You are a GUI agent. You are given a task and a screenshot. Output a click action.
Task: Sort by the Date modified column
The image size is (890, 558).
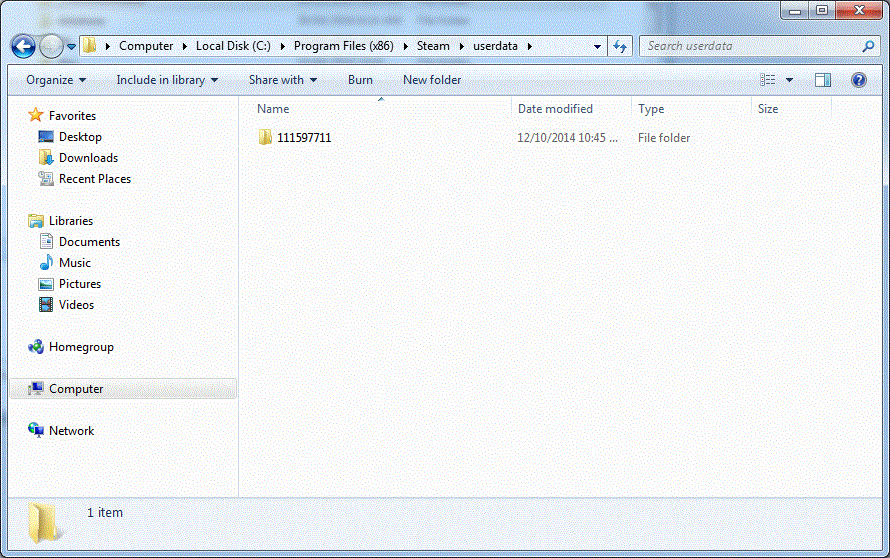(555, 109)
